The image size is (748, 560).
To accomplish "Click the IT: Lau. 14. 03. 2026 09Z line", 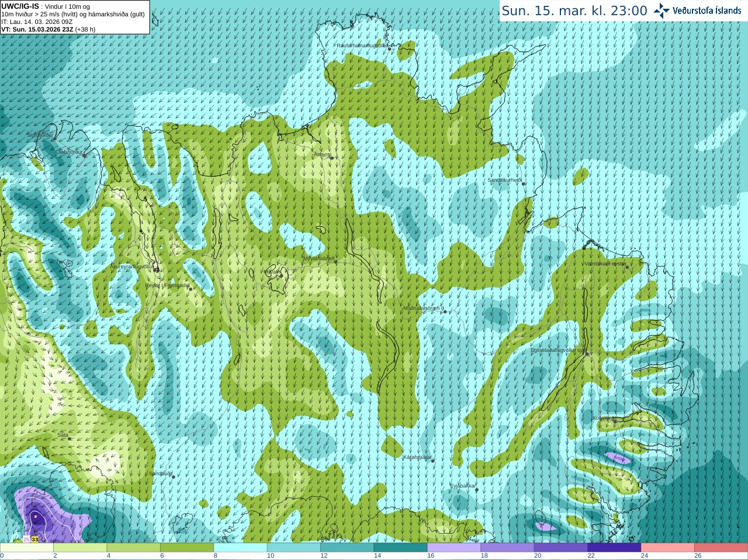I will click(37, 22).
